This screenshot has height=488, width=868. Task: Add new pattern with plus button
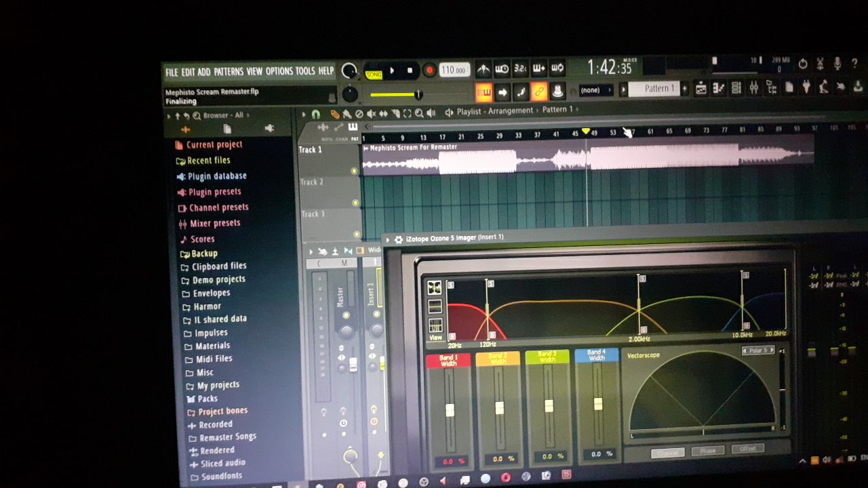click(x=684, y=88)
